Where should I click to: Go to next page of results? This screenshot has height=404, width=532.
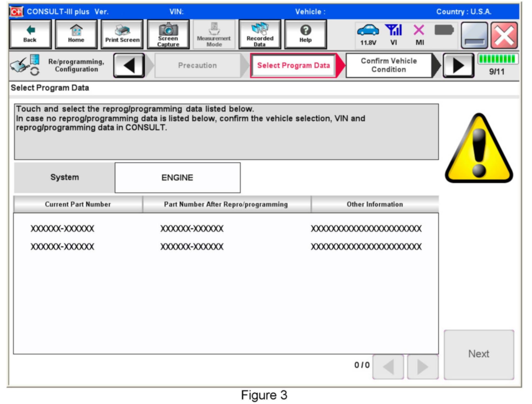click(422, 367)
